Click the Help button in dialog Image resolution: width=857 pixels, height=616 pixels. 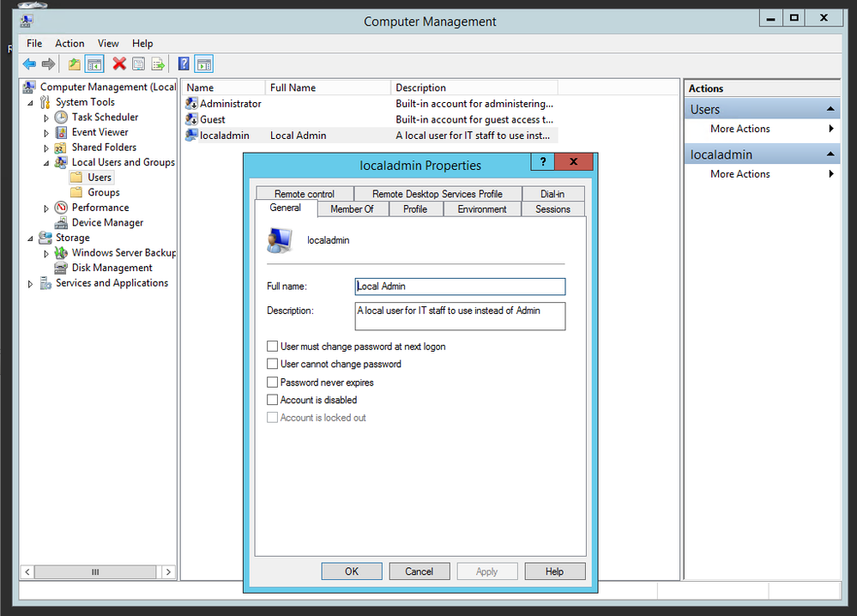pos(555,571)
